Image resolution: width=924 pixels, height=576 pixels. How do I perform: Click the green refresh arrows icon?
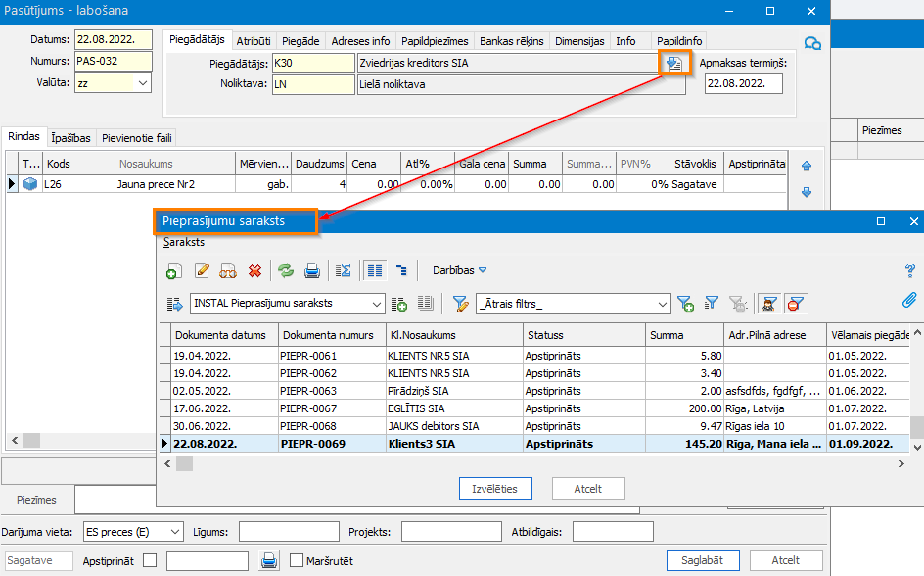[x=286, y=270]
